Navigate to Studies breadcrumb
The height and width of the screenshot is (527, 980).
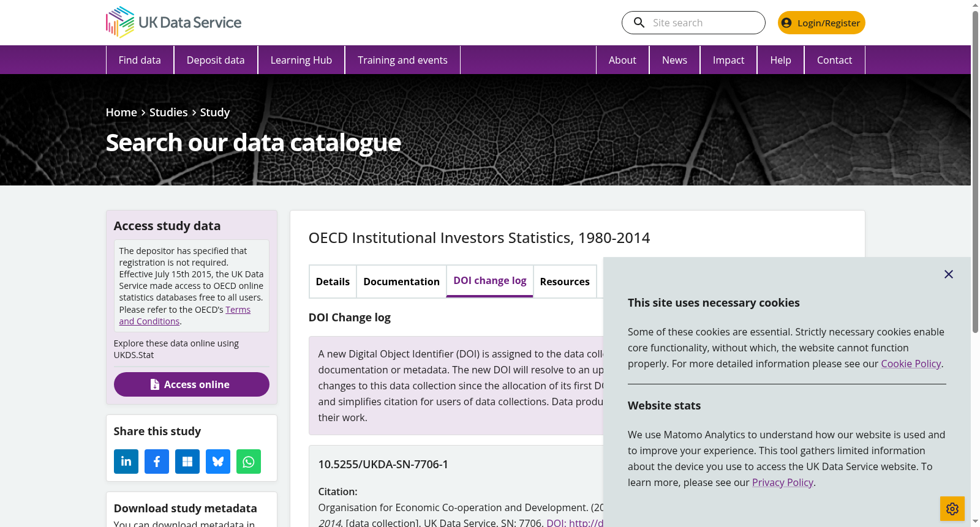(x=168, y=113)
